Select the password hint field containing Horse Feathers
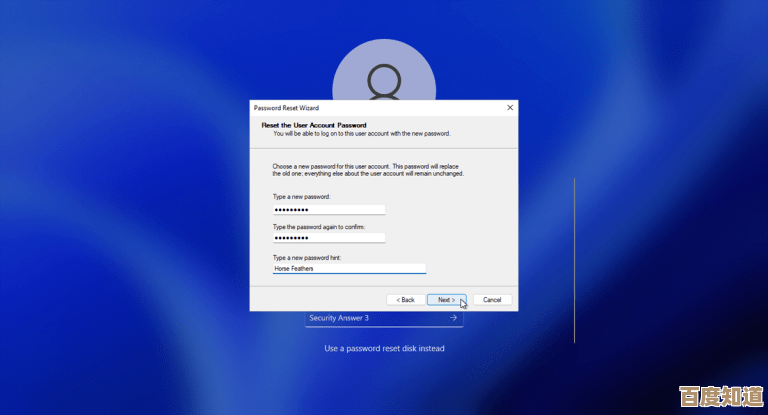 tap(349, 268)
